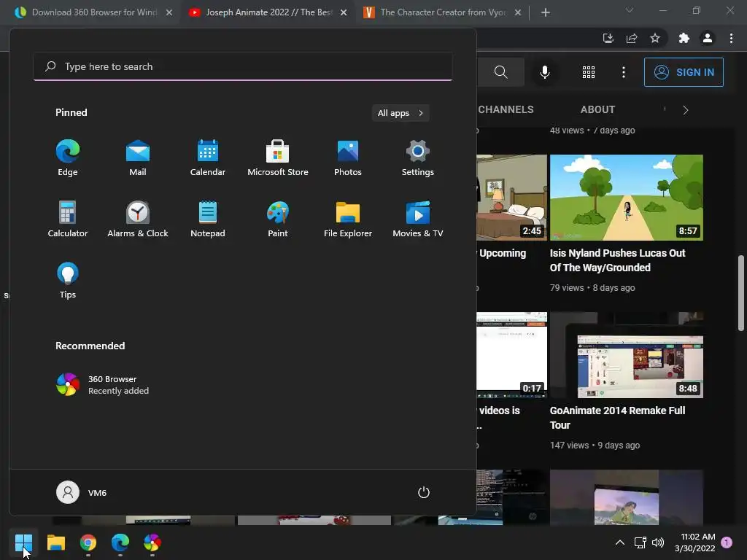Share this page from the address bar

[632, 38]
